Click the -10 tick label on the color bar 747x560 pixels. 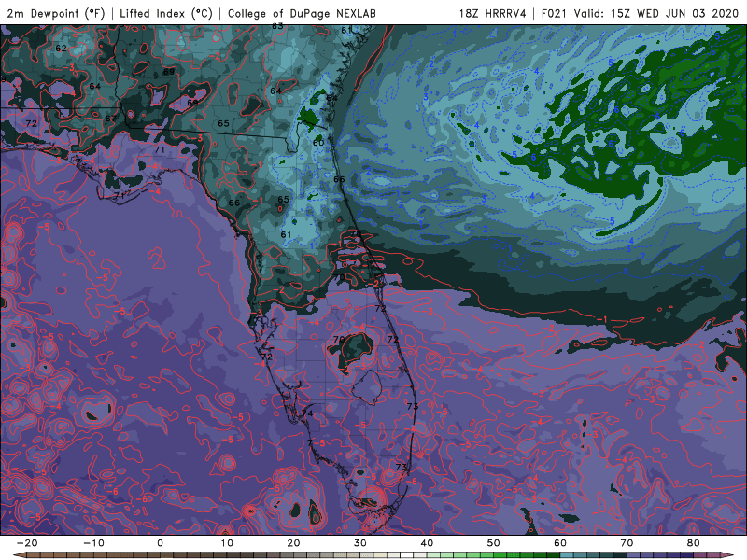(x=93, y=543)
